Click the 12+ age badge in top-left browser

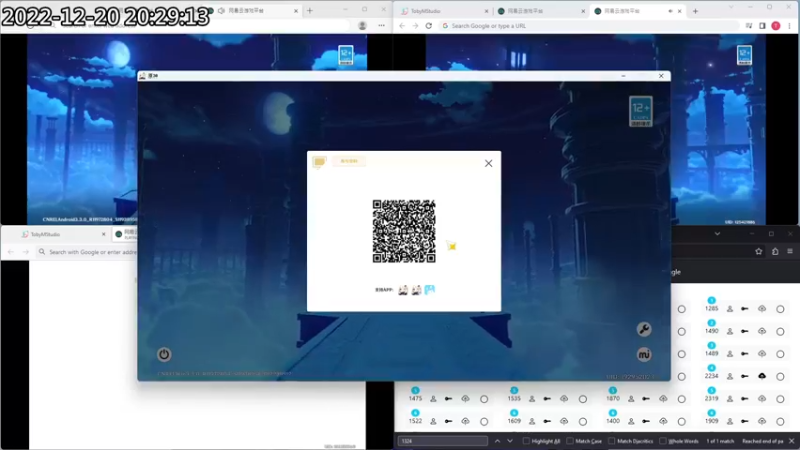346,55
